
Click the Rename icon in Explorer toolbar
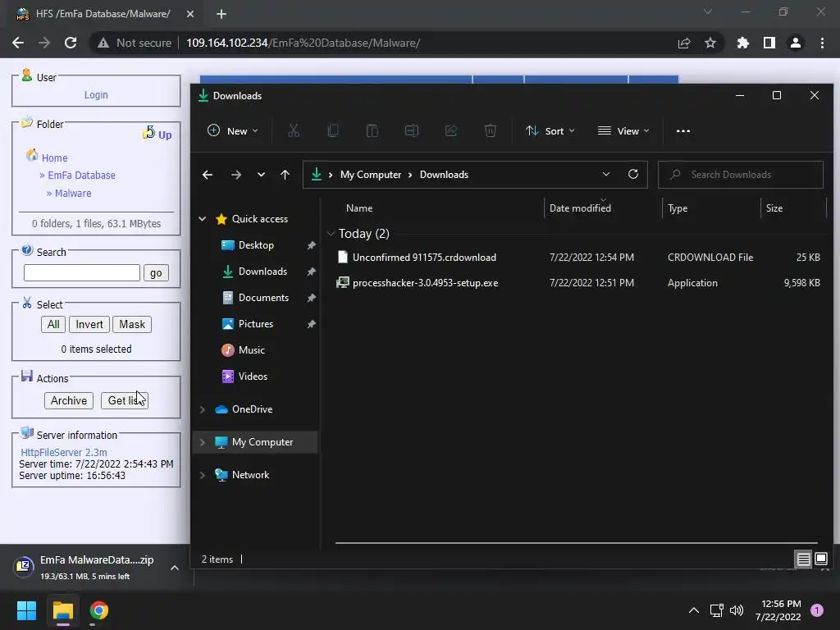[x=412, y=130]
